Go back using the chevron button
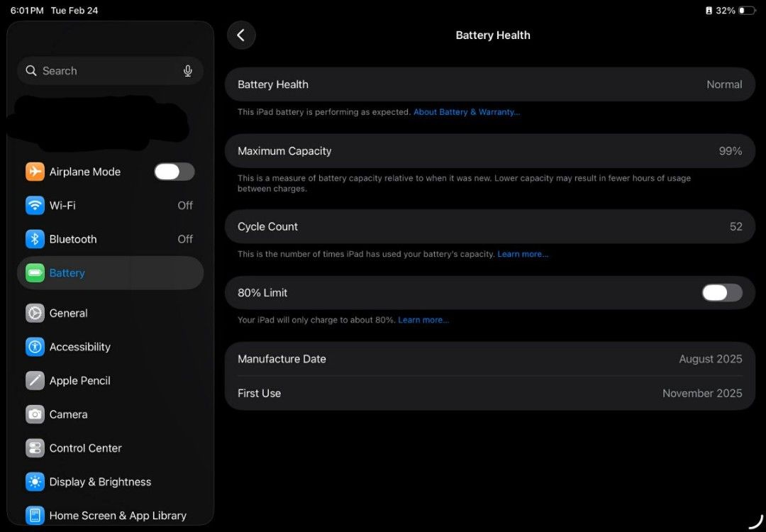The height and width of the screenshot is (532, 766). coord(241,35)
